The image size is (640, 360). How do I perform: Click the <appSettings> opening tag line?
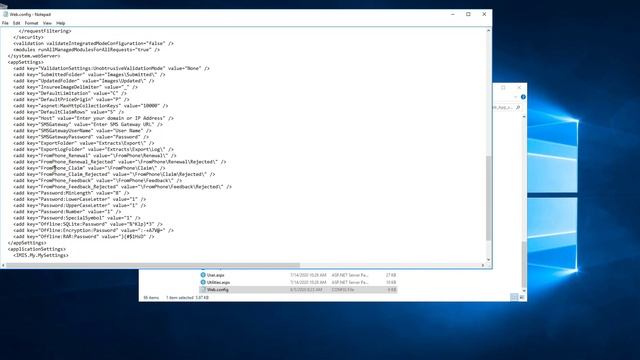pyautogui.click(x=26, y=62)
